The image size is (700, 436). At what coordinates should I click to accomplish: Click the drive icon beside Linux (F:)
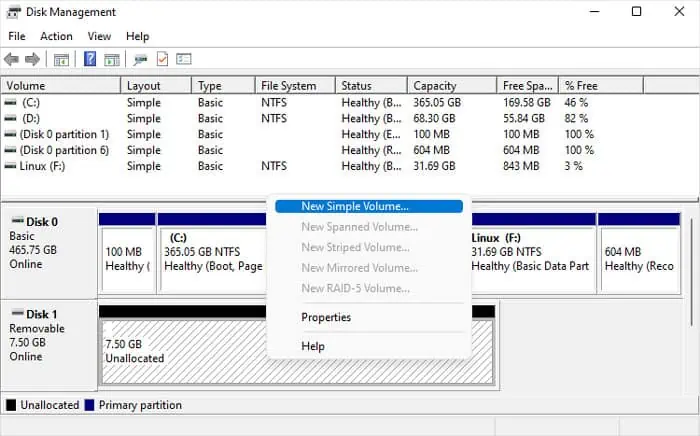coord(10,166)
